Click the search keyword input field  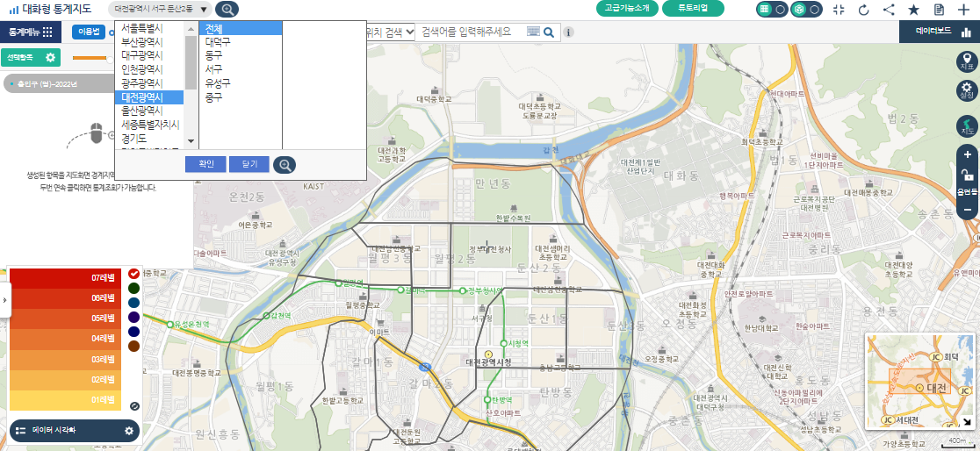471,32
